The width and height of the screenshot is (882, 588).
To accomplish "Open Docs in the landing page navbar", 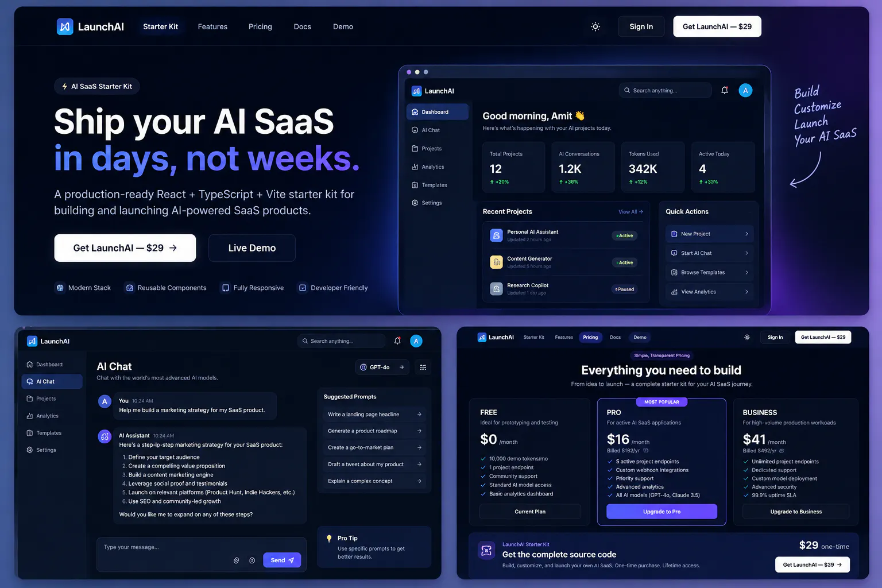I will 303,26.
